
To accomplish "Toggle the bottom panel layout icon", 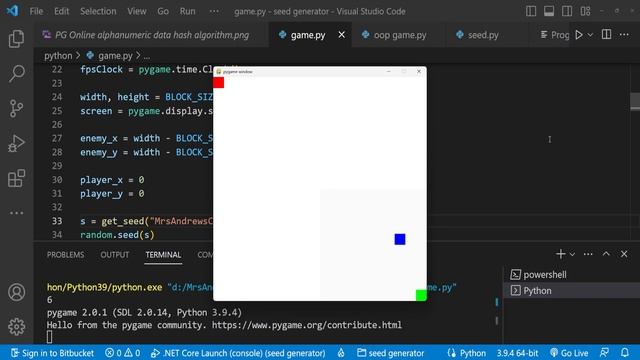I will tap(549, 11).
